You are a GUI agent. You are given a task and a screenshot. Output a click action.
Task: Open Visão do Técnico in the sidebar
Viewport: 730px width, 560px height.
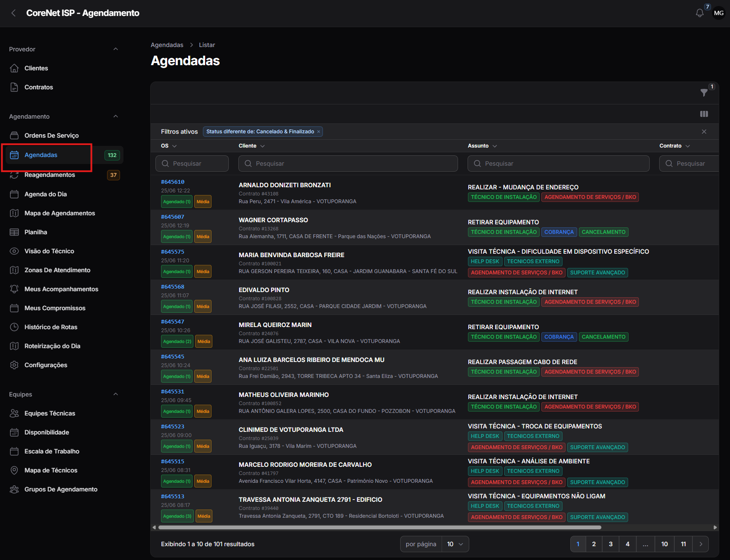click(49, 251)
